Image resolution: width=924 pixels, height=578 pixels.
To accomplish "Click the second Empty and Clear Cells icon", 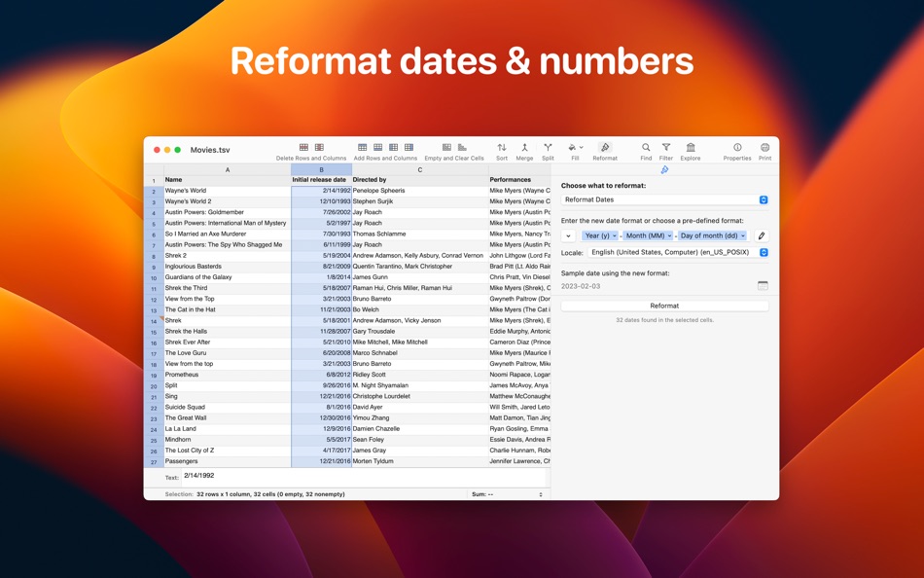I will point(462,148).
